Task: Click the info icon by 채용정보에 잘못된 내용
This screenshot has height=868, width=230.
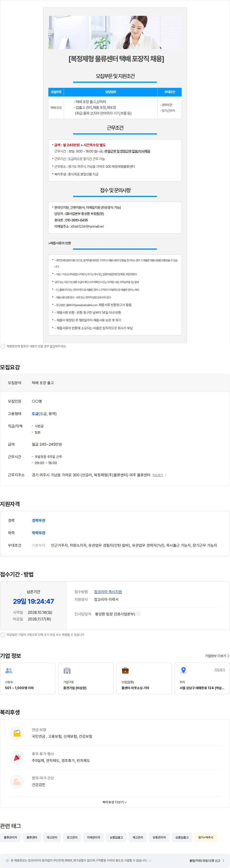Action: (3, 346)
